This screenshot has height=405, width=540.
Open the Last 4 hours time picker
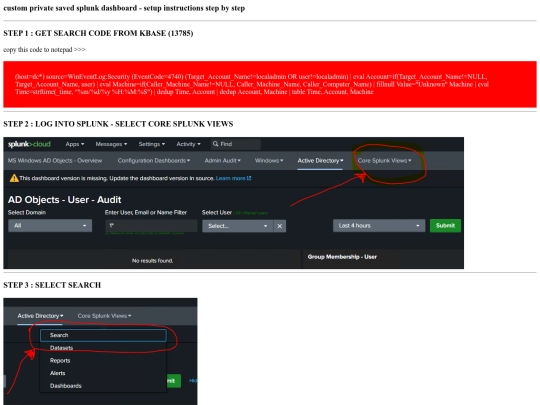click(x=379, y=226)
